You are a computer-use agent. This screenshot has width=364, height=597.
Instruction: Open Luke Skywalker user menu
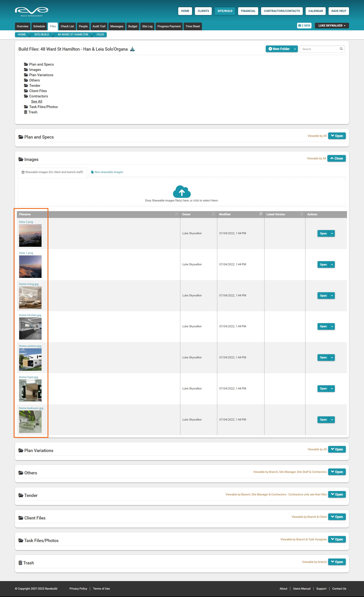332,25
